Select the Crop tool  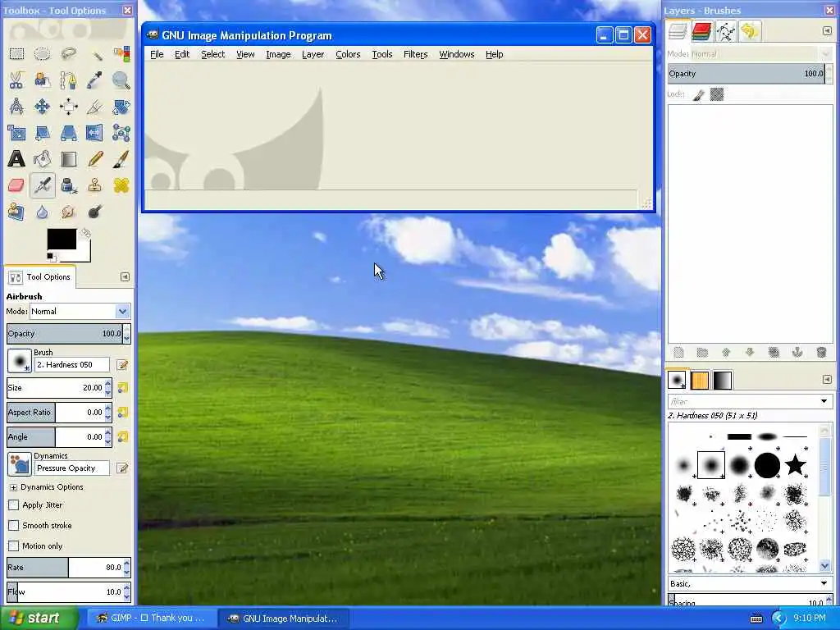[95, 107]
